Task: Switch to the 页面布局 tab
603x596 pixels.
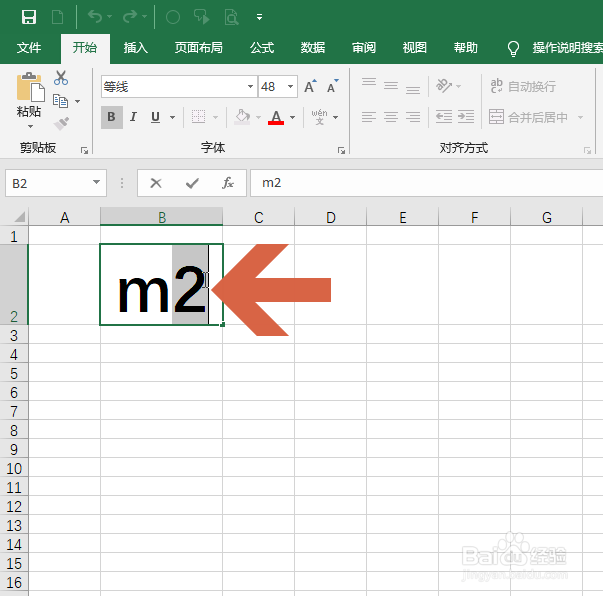Action: pyautogui.click(x=199, y=48)
